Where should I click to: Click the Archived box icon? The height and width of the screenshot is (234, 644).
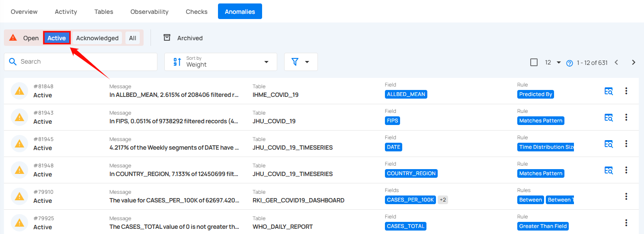[x=167, y=38]
